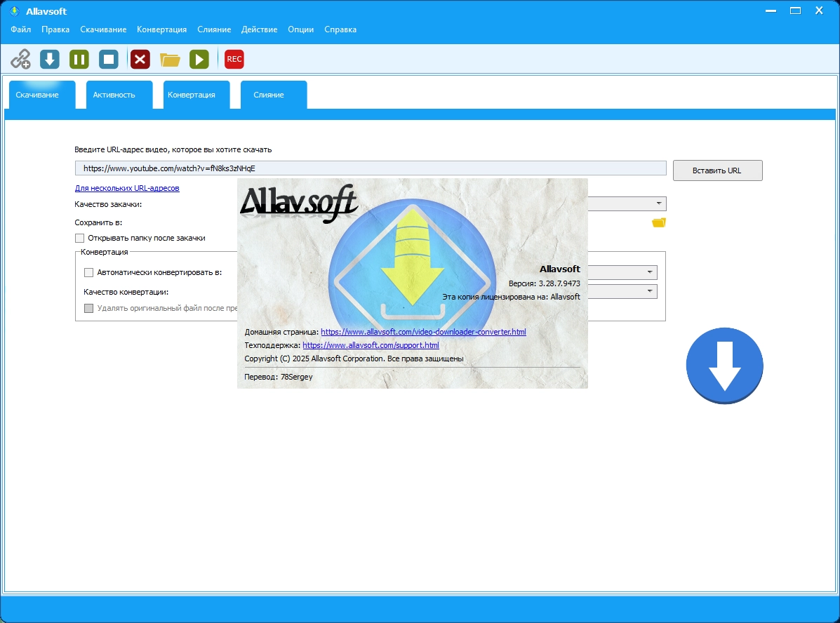This screenshot has width=840, height=623.
Task: Stop download with blue stop icon
Action: coord(109,59)
